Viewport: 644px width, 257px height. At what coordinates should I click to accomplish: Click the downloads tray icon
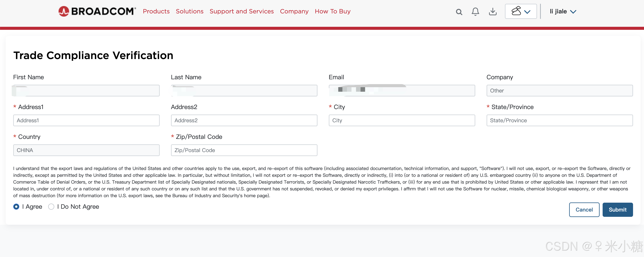(x=492, y=12)
